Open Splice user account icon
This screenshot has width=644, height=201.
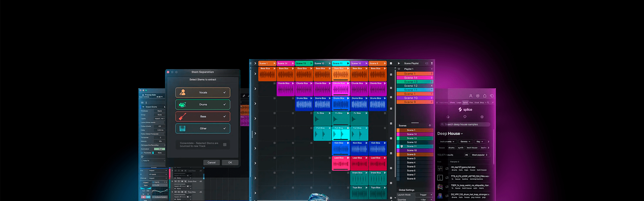[x=471, y=96]
